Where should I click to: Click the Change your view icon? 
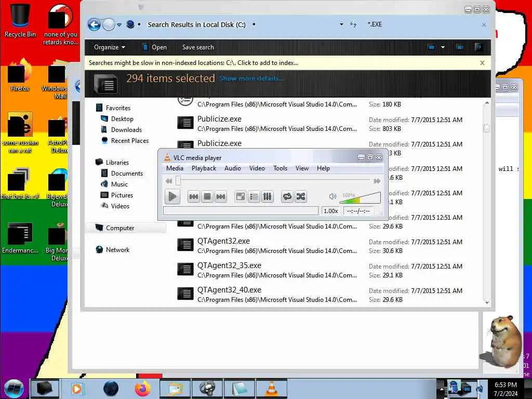pyautogui.click(x=432, y=47)
